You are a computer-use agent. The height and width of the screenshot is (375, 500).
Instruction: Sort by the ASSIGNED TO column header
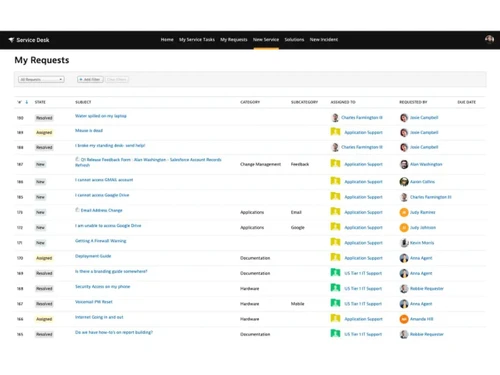click(x=343, y=102)
